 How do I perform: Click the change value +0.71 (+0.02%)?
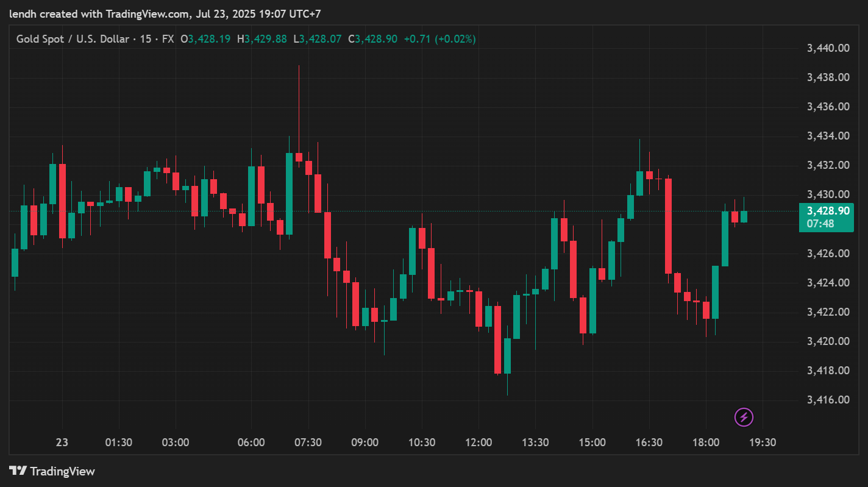coord(439,39)
